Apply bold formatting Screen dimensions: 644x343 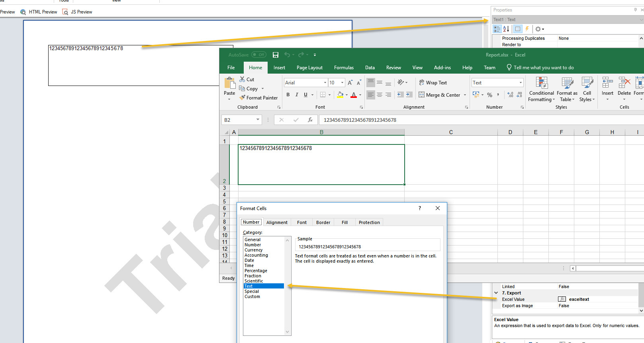click(288, 95)
